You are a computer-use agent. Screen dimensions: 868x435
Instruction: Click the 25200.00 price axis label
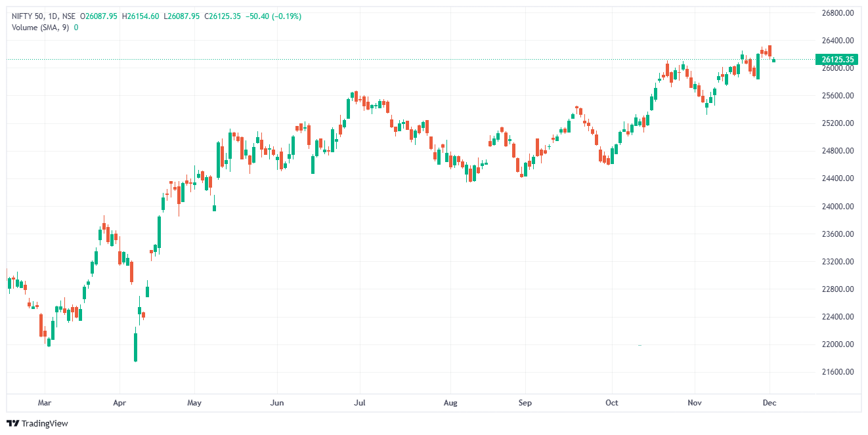tap(837, 123)
